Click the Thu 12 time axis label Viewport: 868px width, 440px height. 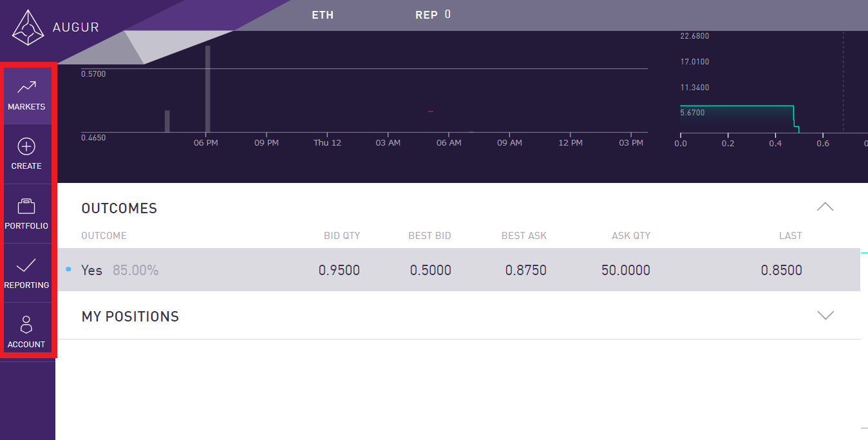point(327,143)
